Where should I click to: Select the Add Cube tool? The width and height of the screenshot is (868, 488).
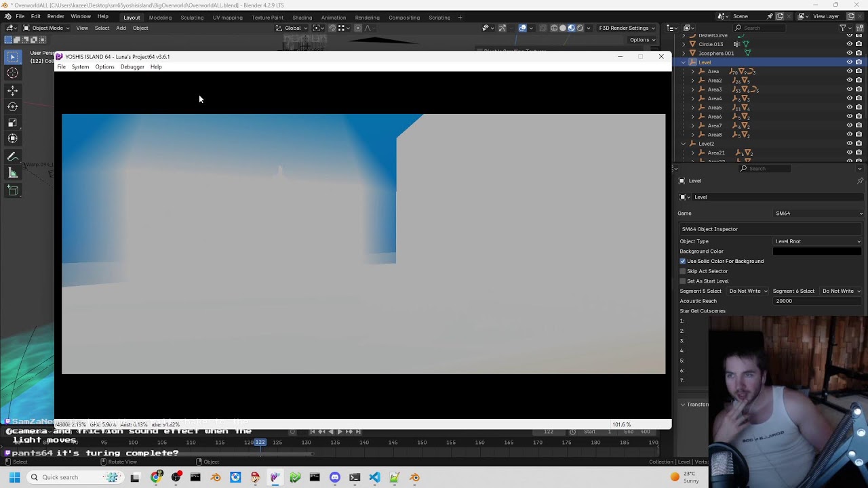12,191
